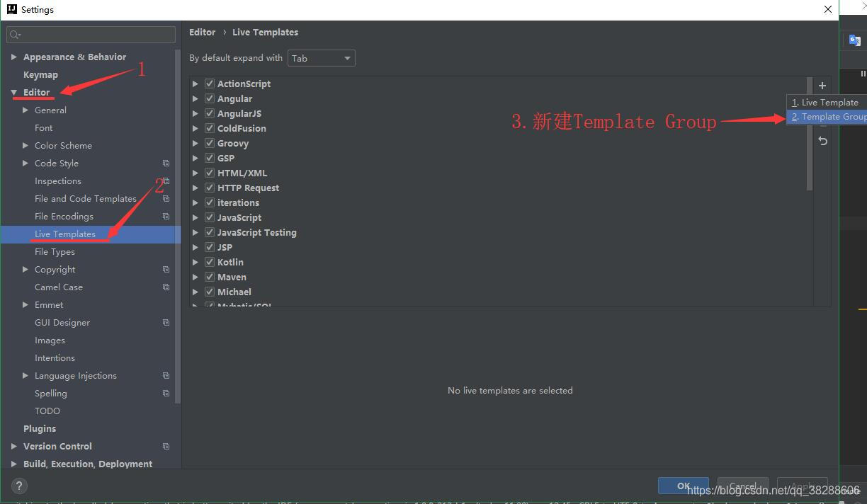The image size is (867, 504).
Task: Click the settings search input field
Action: coord(91,35)
